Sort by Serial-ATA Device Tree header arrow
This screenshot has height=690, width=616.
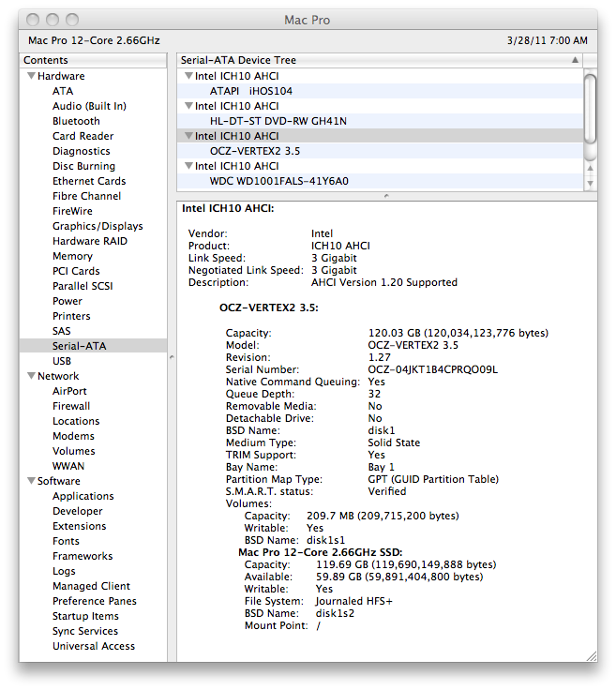[575, 60]
